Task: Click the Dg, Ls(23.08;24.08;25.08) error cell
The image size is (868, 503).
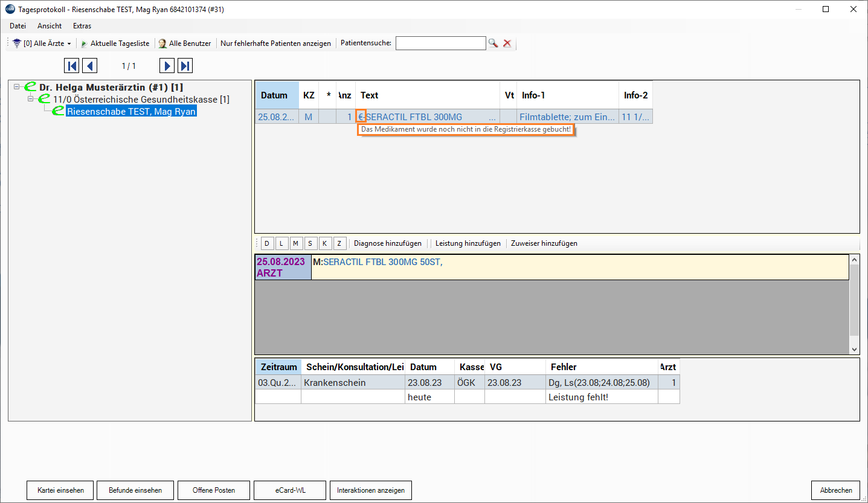Action: [602, 382]
